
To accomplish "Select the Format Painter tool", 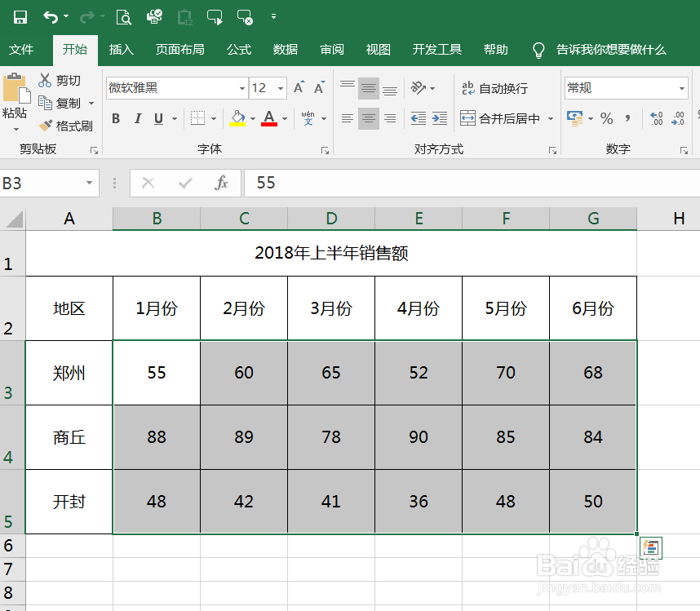I will 65,126.
